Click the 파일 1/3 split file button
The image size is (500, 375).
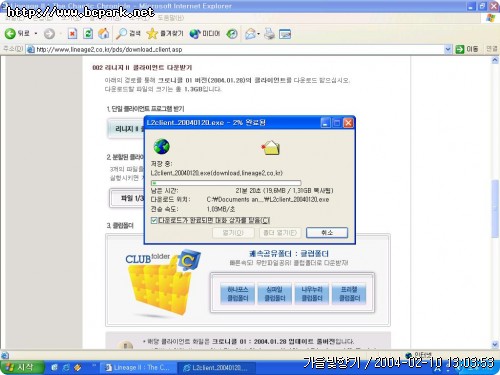(128, 198)
